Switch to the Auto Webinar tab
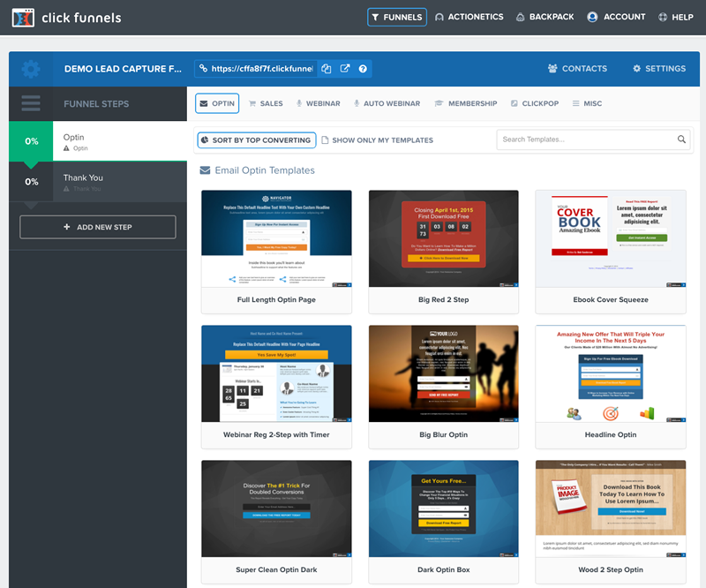The image size is (706, 588). 387,103
